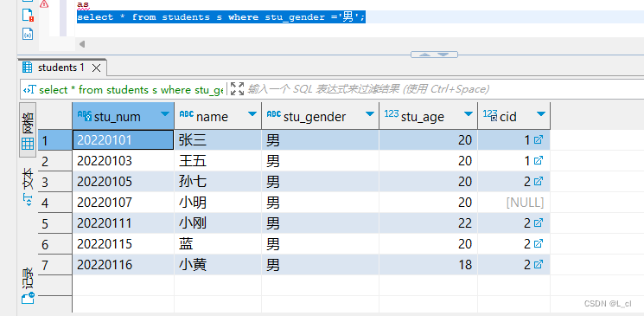This screenshot has width=644, height=316.
Task: Click cell 20220107 in stu_num column
Action: 124,203
